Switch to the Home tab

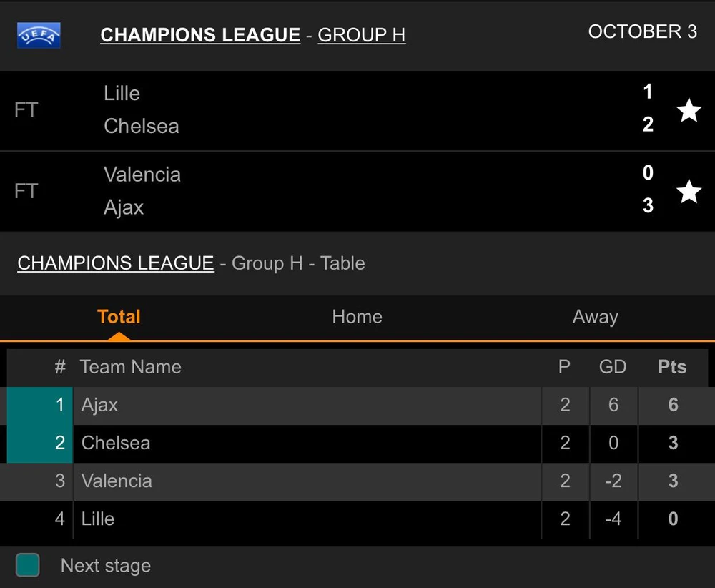tap(357, 317)
